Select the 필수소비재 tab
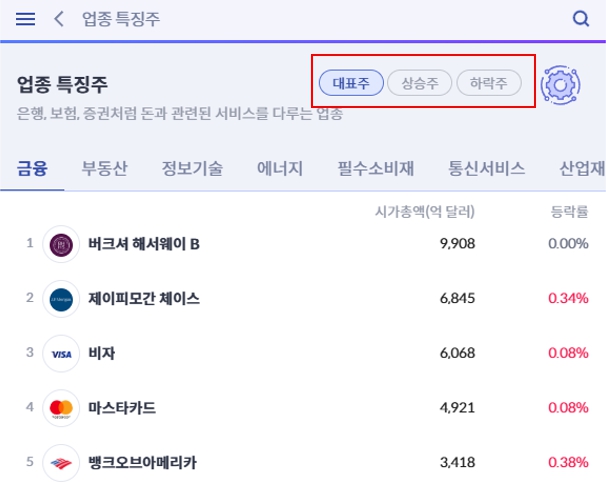This screenshot has width=606, height=483. (x=376, y=168)
